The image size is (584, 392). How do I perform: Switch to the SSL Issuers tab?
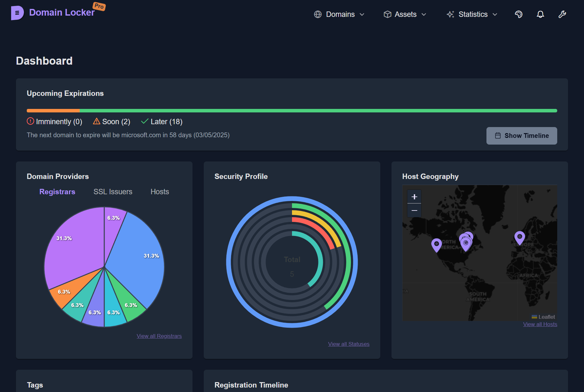[113, 191]
